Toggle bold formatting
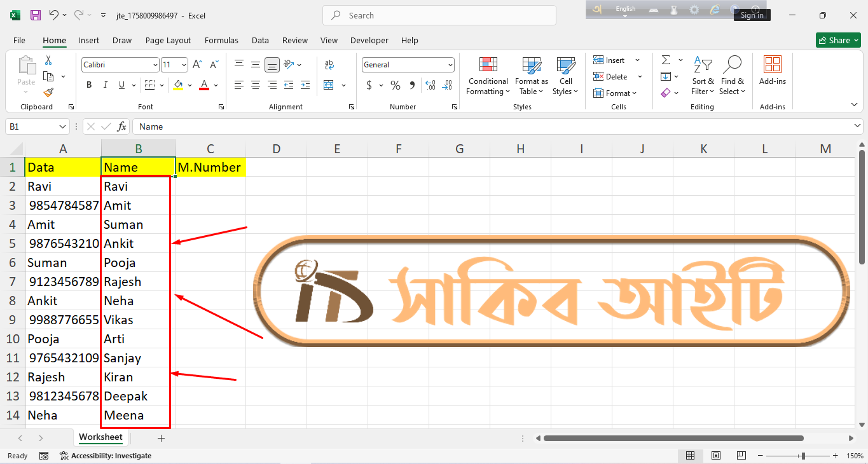The image size is (868, 464). coord(89,85)
